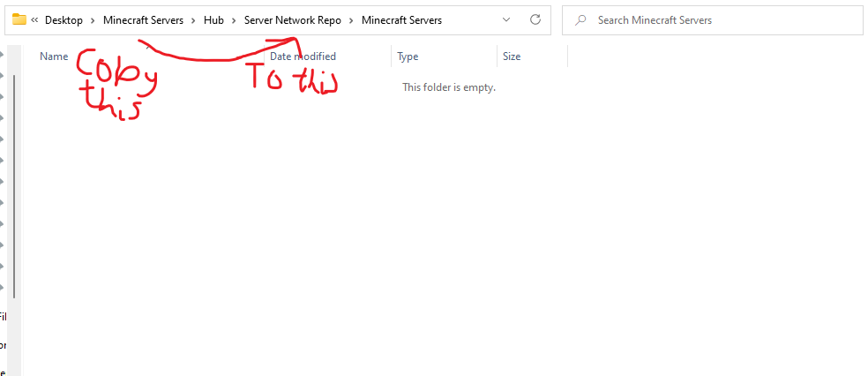Sort by Date modified column header
Screen dimensions: 868x376
(303, 56)
